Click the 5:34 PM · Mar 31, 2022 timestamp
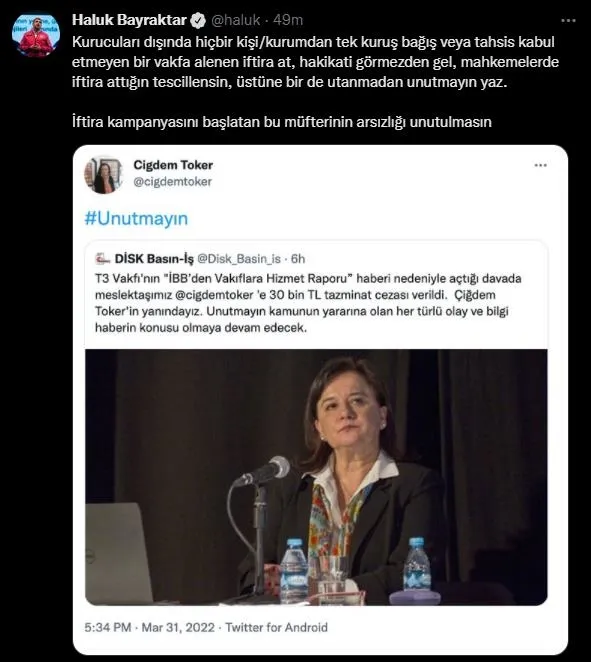 tap(149, 627)
